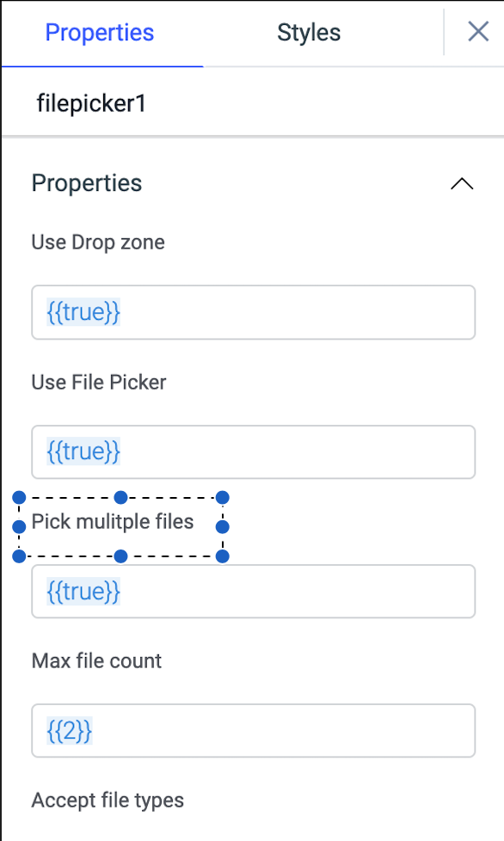Viewport: 504px width, 841px height.
Task: Edit the Use Drop zone value field
Action: click(x=253, y=312)
